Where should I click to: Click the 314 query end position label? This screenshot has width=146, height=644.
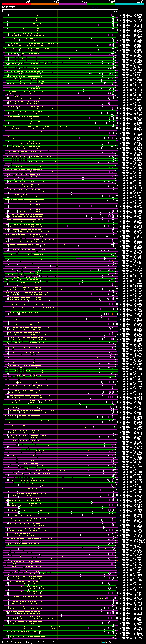(115, 11)
